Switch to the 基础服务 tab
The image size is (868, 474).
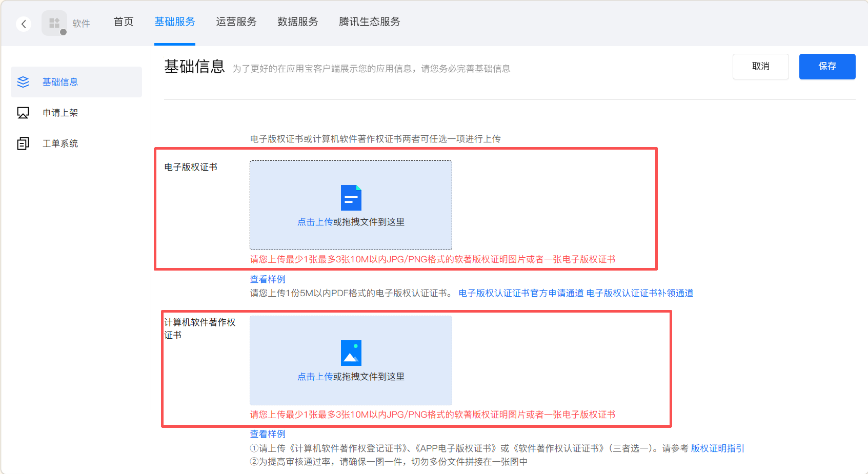pyautogui.click(x=175, y=22)
